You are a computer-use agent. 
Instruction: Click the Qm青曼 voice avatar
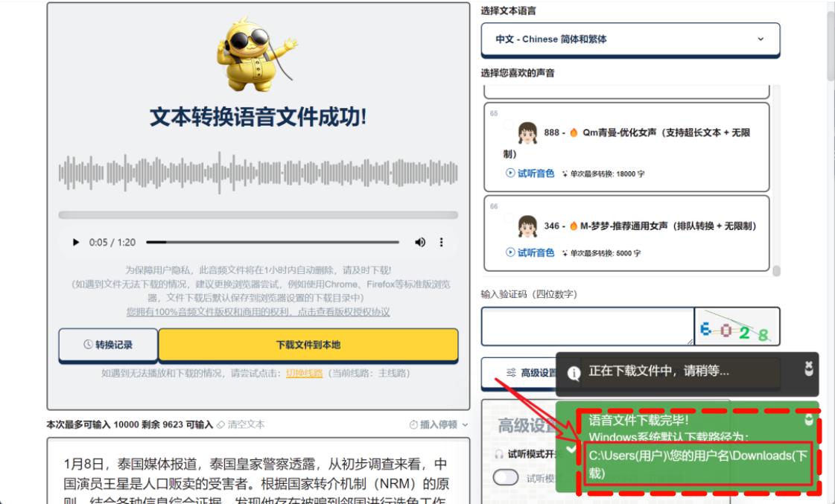pyautogui.click(x=527, y=133)
